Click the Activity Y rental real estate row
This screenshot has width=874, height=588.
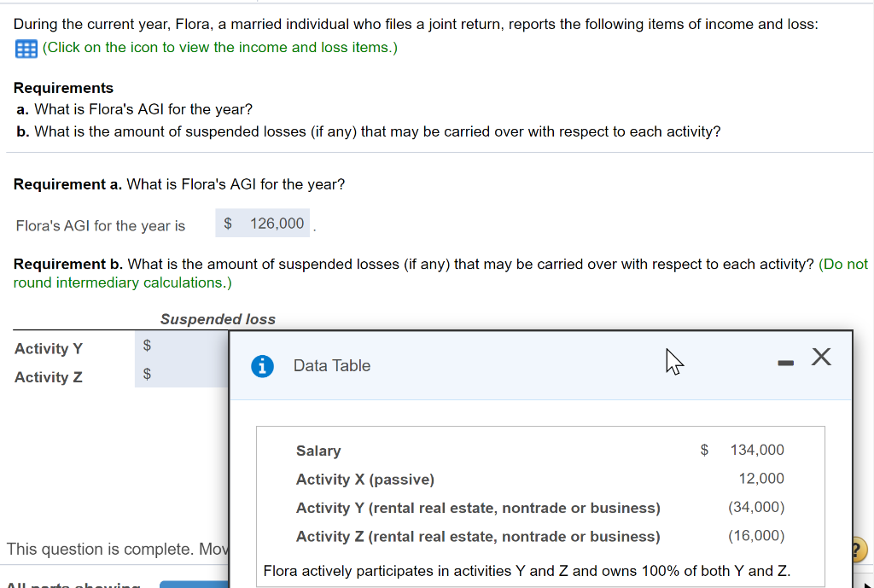[x=478, y=509]
